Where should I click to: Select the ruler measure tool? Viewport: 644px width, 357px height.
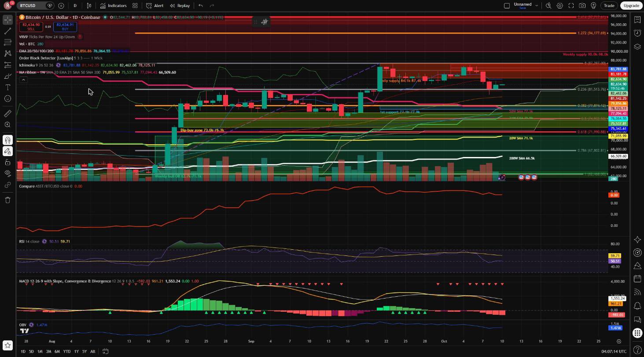click(7, 113)
